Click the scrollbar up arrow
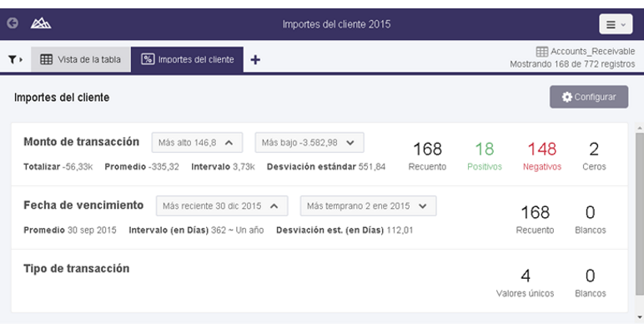This screenshot has height=324, width=644. pos(640,128)
